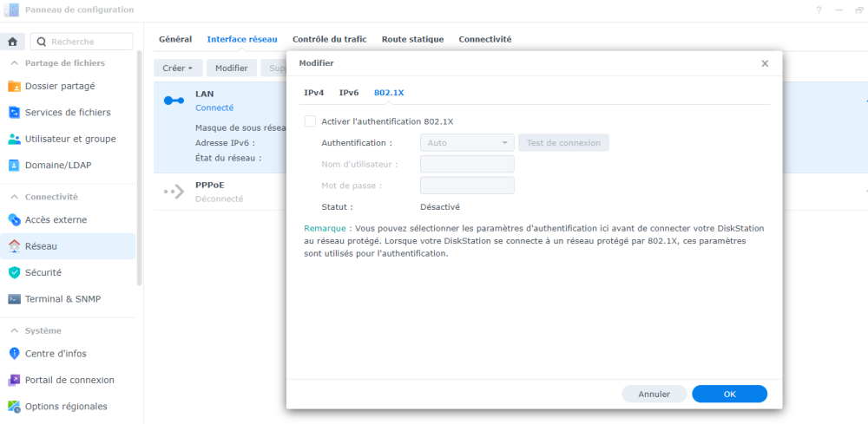Collapse the Connectivité sidebar section
The image size is (868, 424).
(14, 197)
